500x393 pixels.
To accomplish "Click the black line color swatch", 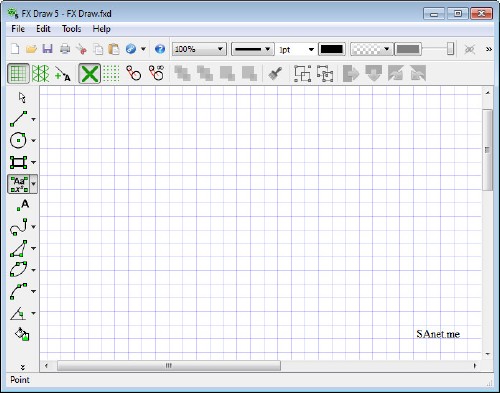I will coord(332,49).
